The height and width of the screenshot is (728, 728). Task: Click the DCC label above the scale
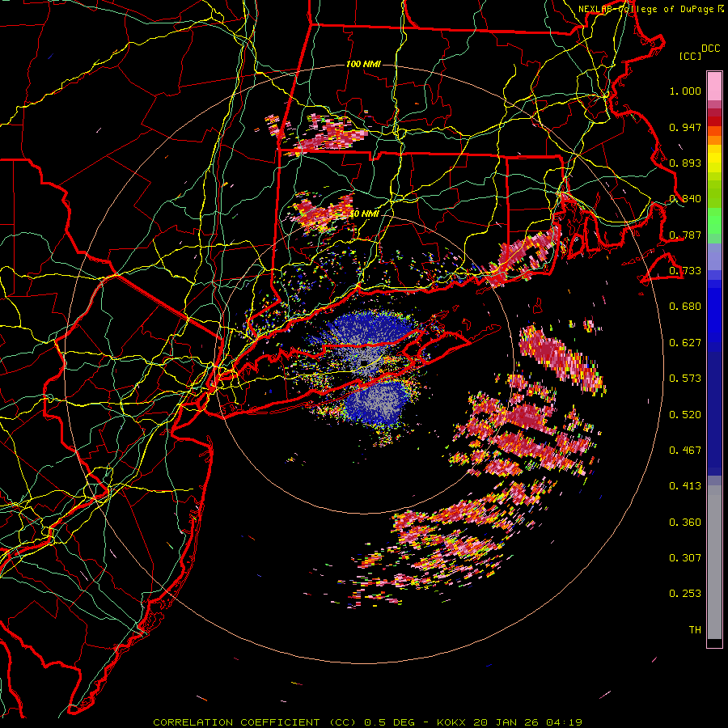(x=711, y=49)
